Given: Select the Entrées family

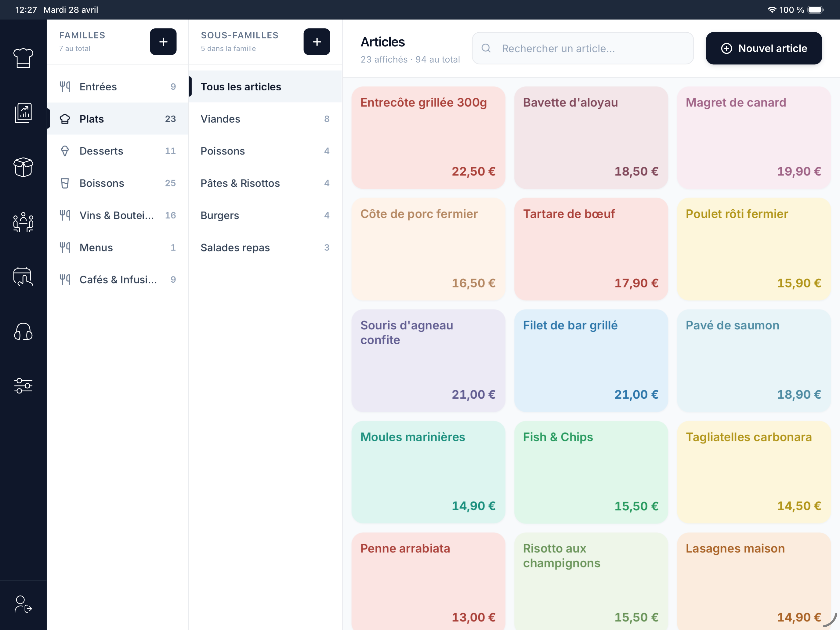Looking at the screenshot, I should coord(118,87).
